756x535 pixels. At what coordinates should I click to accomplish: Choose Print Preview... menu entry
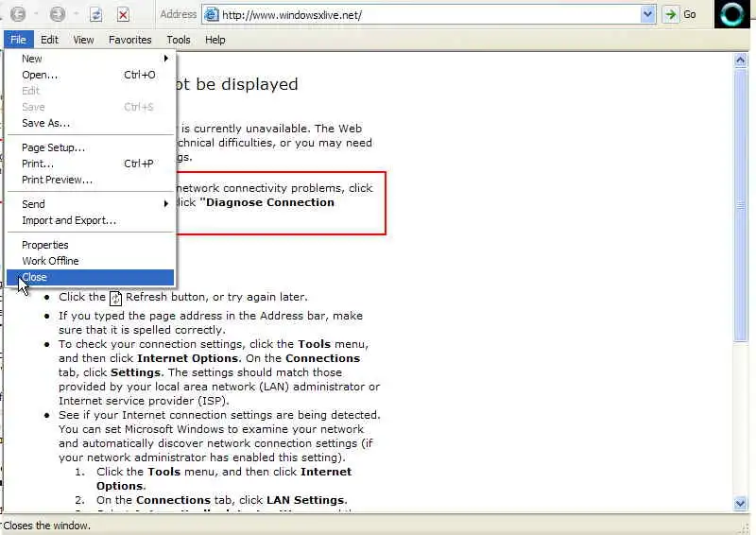click(x=90, y=180)
